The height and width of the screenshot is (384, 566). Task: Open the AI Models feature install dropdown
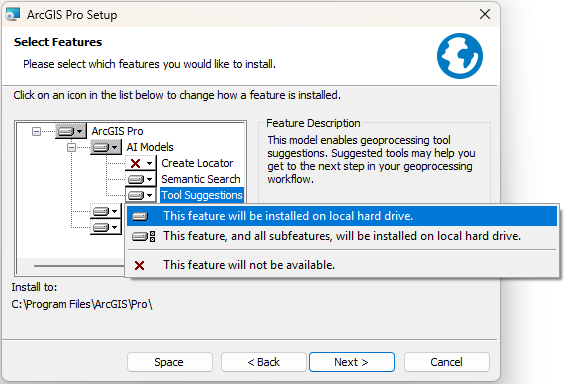click(106, 147)
